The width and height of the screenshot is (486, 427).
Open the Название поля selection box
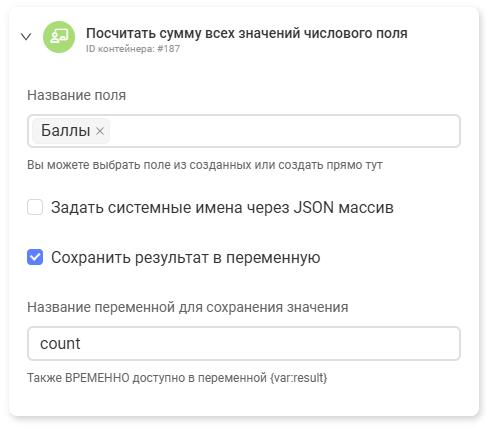tap(244, 131)
